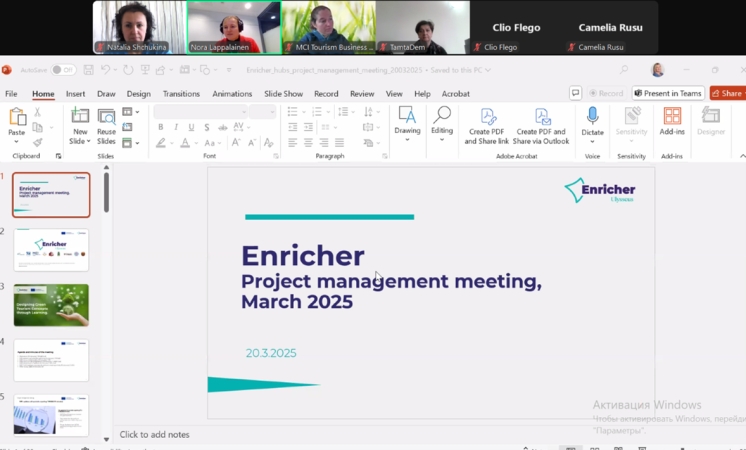The height and width of the screenshot is (450, 746).
Task: Open the slide Section dropdown
Action: 130,142
